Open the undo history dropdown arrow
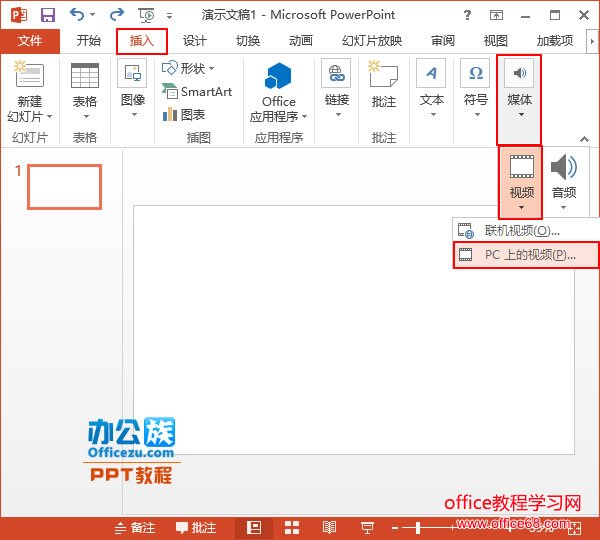Screen dimensions: 600x540 click(92, 15)
